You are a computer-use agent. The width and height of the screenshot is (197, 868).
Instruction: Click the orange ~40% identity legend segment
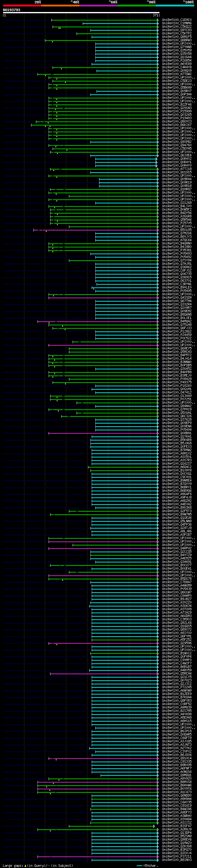tap(60, 6)
